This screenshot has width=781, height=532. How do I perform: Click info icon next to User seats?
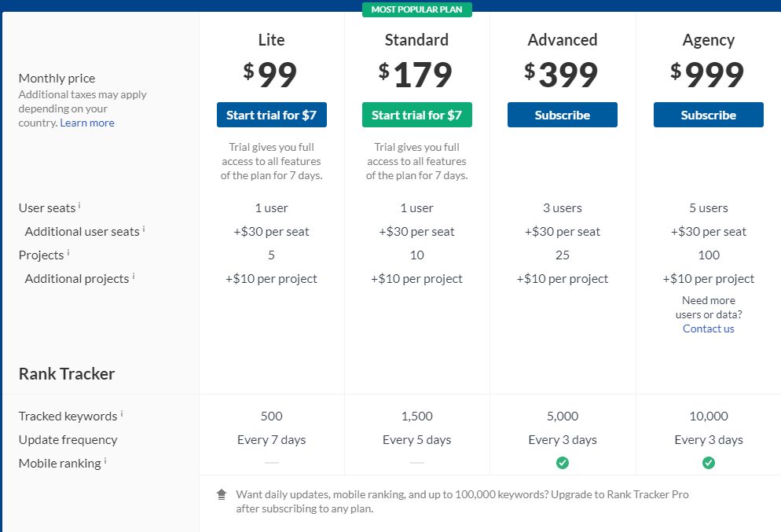tap(79, 206)
